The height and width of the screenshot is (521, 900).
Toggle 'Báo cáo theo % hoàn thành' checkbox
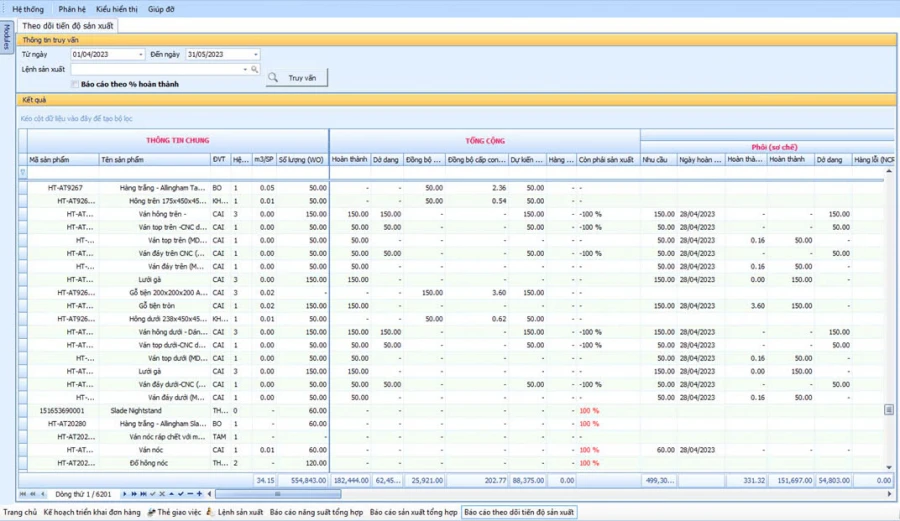tap(75, 84)
